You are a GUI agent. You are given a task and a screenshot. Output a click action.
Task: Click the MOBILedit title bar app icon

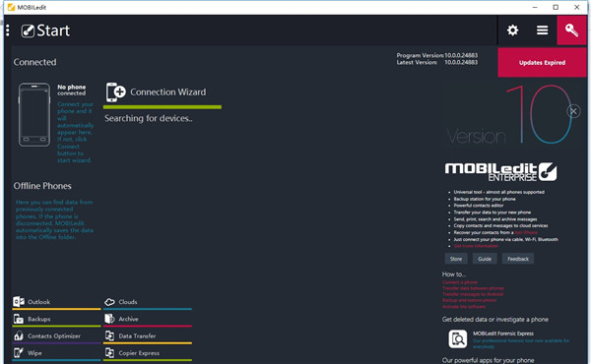click(11, 7)
